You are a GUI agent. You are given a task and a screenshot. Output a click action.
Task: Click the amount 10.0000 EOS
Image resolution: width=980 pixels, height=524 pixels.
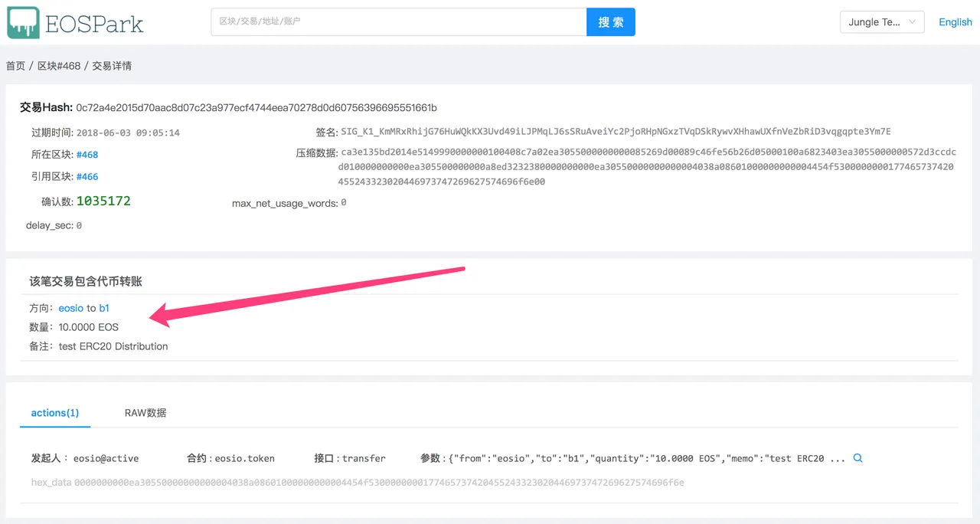pyautogui.click(x=89, y=327)
